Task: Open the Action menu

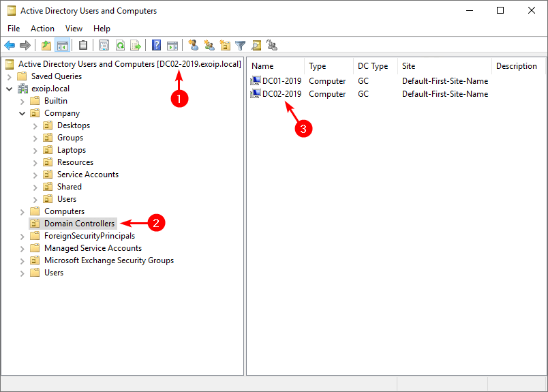Action: click(42, 29)
